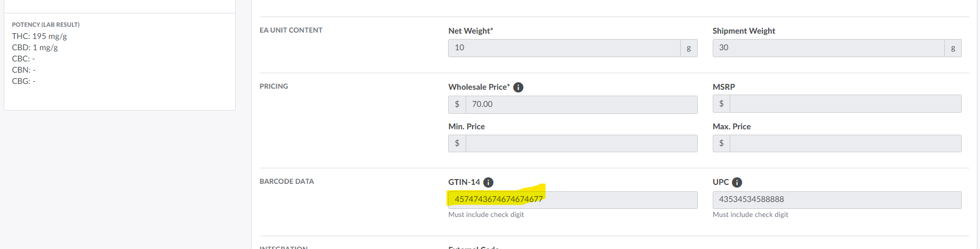This screenshot has width=980, height=249.
Task: Click the Net Weight input field
Action: tap(564, 48)
